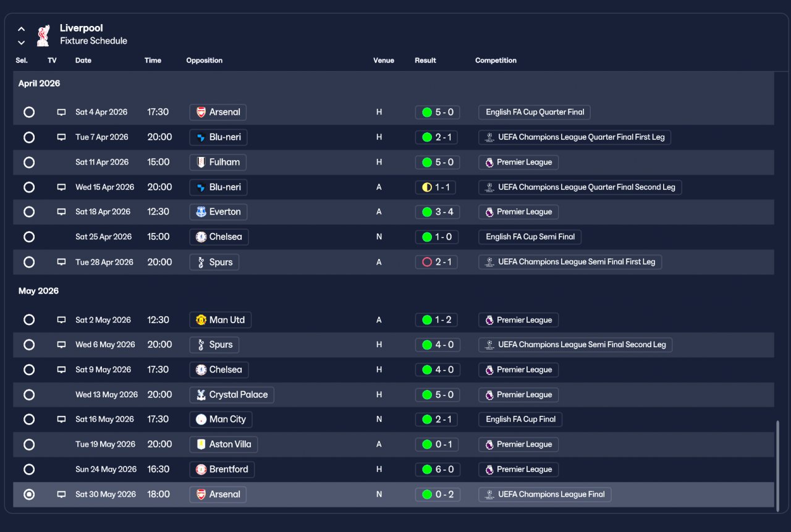Select the radio for Sat 18 Apr Everton fixture
This screenshot has height=532, width=791.
click(29, 212)
